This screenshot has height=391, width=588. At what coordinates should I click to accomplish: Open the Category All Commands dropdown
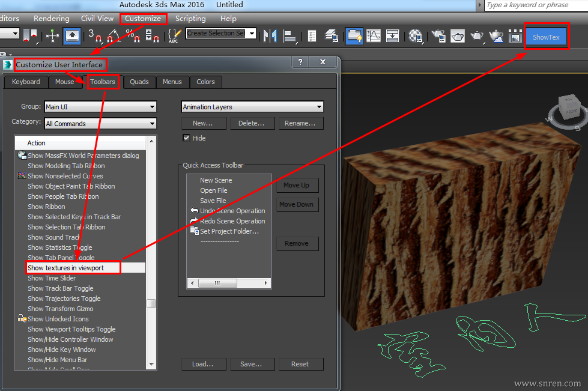point(100,123)
